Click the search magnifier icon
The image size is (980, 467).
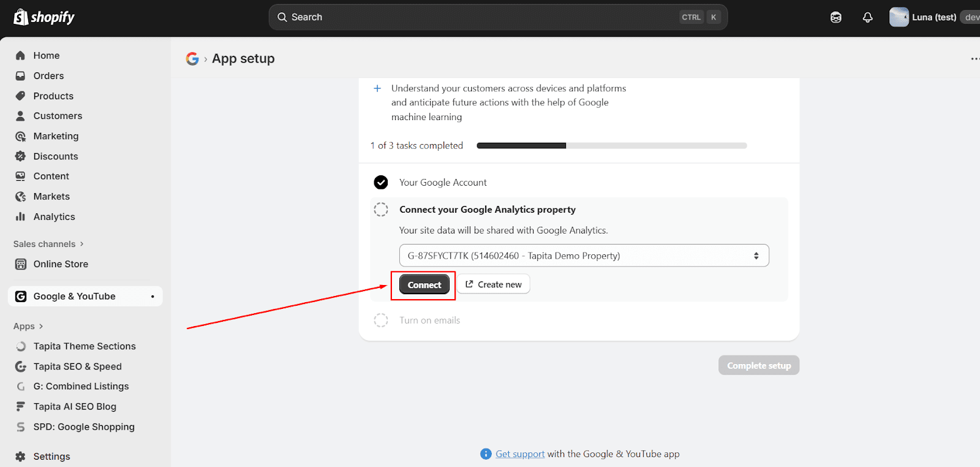point(282,17)
